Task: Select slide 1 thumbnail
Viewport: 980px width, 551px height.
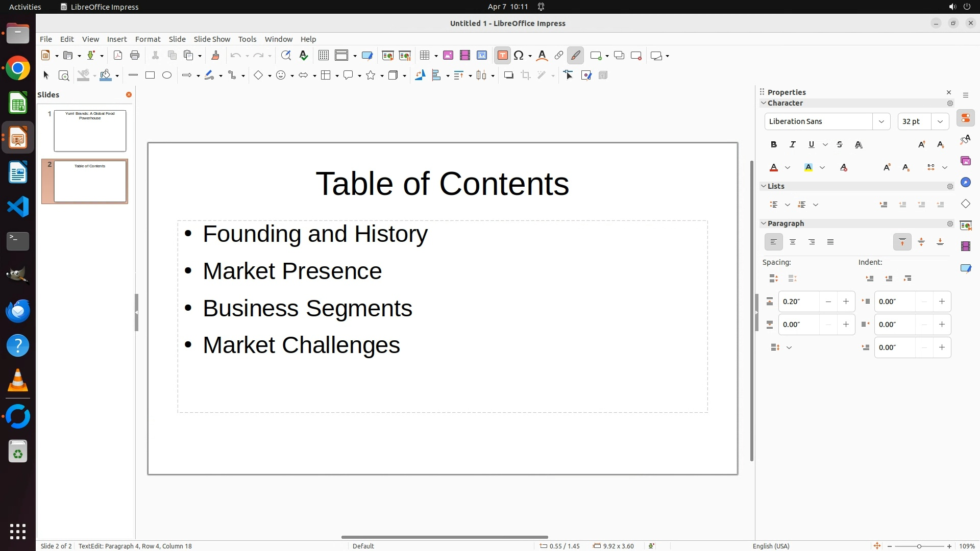Action: coord(90,131)
